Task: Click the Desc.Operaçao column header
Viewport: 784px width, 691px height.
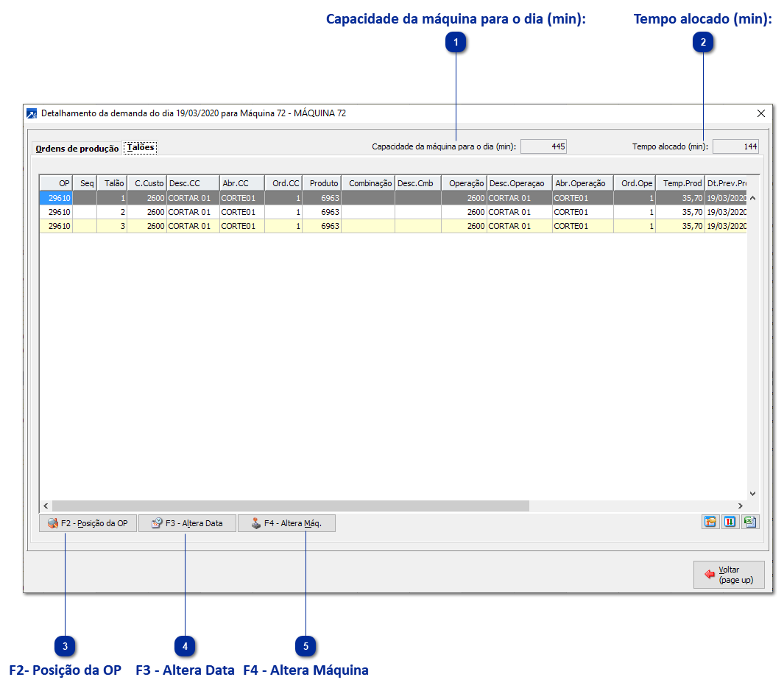Action: [x=520, y=183]
